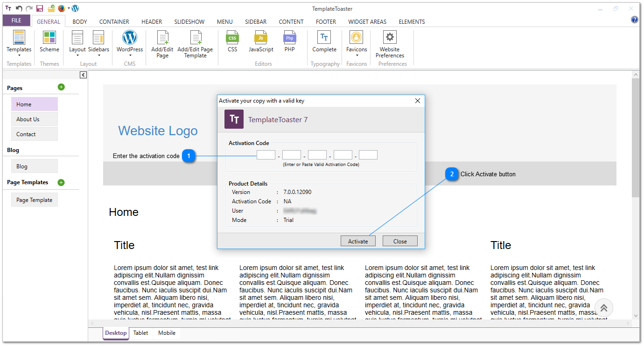This screenshot has width=644, height=346.
Task: Open the PHP editor
Action: [290, 37]
